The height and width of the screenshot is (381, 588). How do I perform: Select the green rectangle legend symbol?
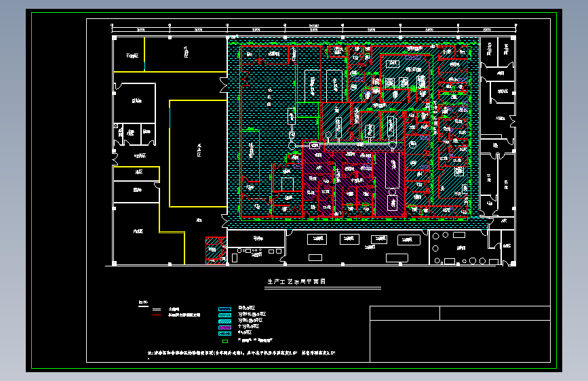pyautogui.click(x=225, y=341)
